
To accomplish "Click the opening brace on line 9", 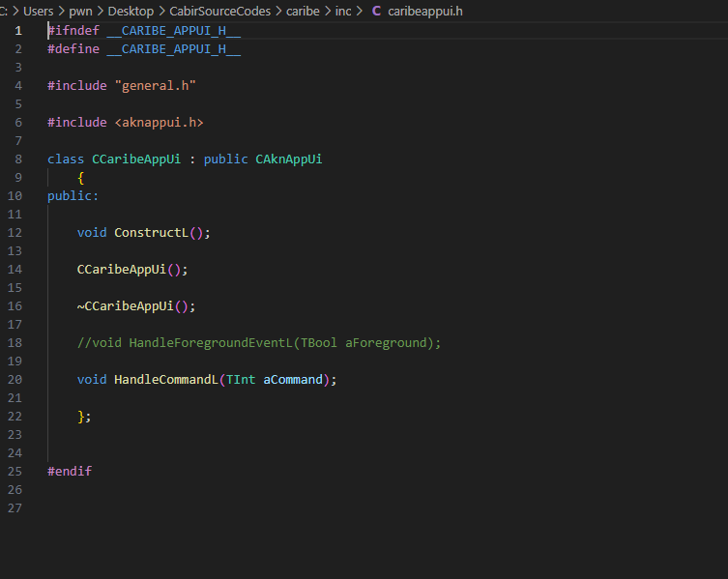I will tap(81, 178).
